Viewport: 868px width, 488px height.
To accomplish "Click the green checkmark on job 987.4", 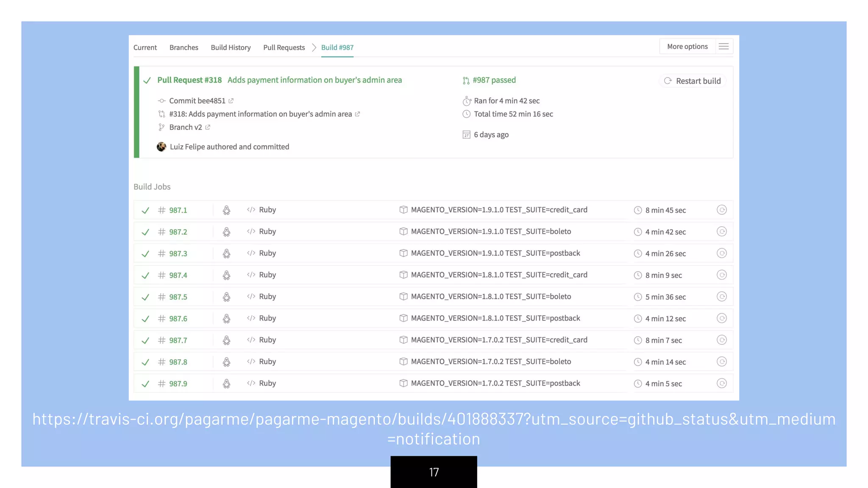I will (145, 275).
